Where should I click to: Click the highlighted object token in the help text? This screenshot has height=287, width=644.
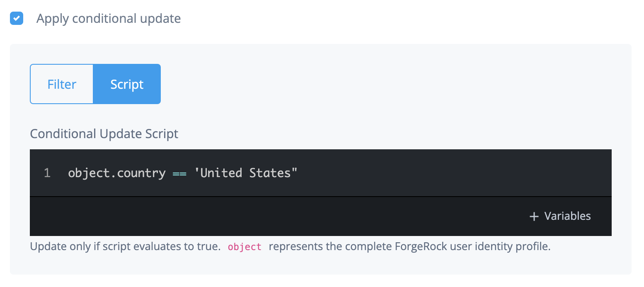coord(245,247)
